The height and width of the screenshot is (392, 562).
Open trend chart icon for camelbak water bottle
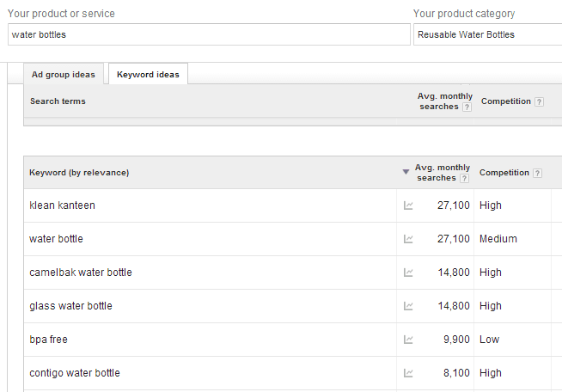[x=408, y=273]
